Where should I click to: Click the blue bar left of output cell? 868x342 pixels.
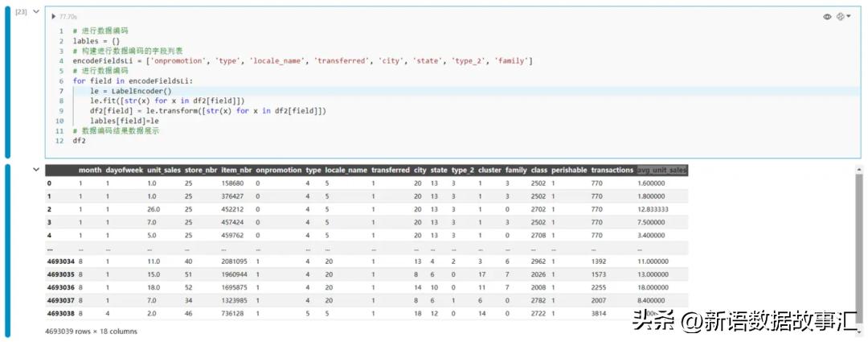(x=8, y=249)
